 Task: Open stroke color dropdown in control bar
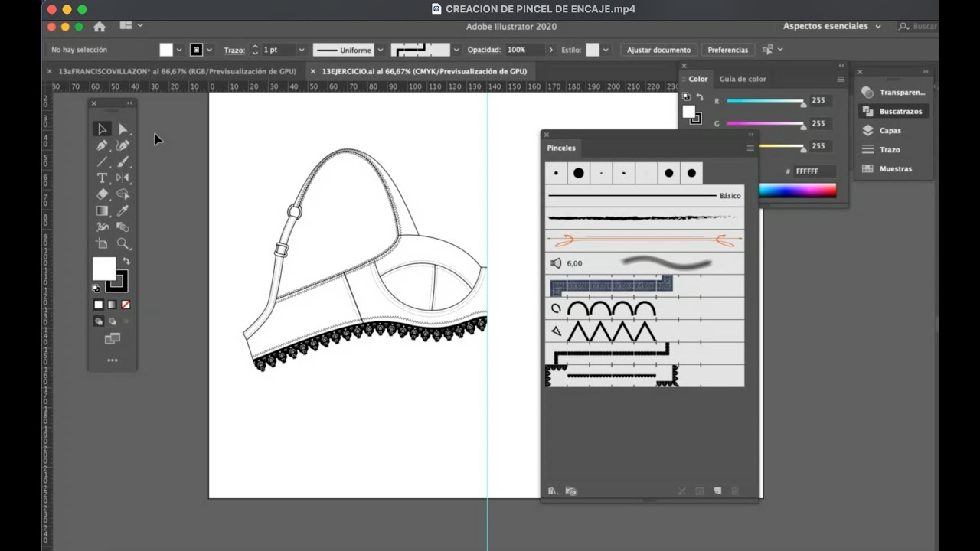tap(210, 50)
